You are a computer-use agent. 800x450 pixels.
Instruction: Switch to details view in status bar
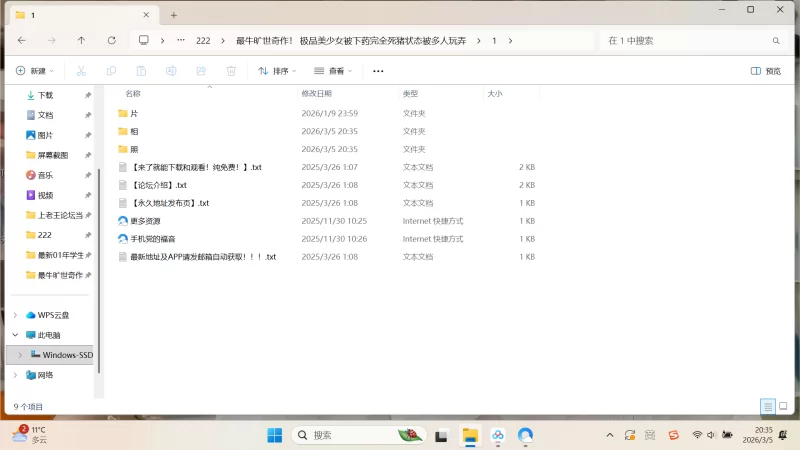[767, 407]
